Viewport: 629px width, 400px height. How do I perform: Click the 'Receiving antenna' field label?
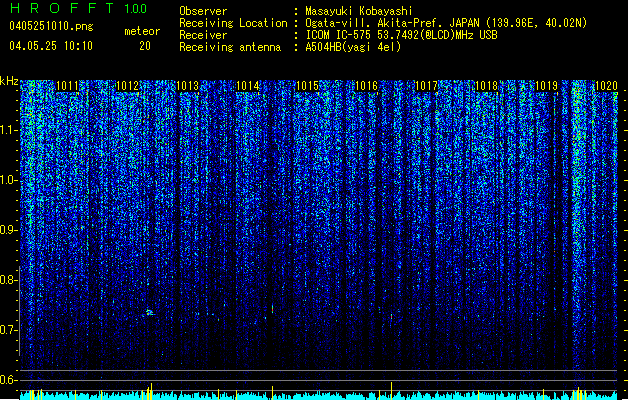pos(230,47)
